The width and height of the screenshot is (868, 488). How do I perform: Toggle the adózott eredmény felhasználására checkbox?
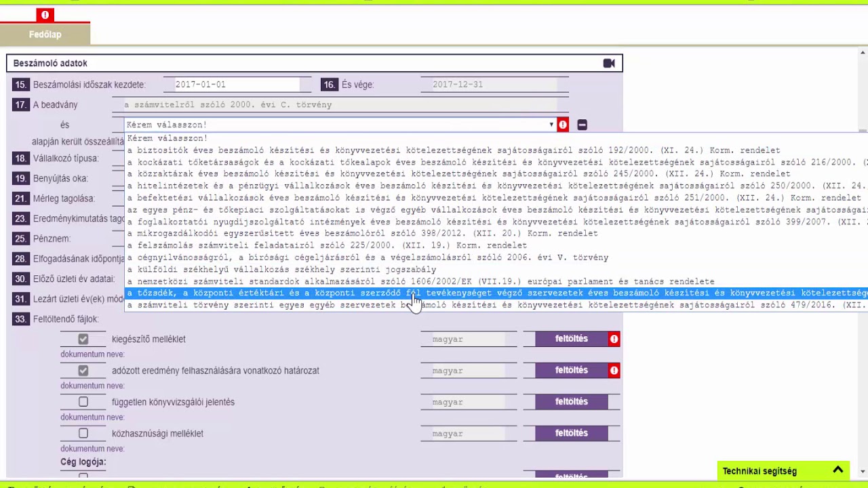(x=83, y=370)
